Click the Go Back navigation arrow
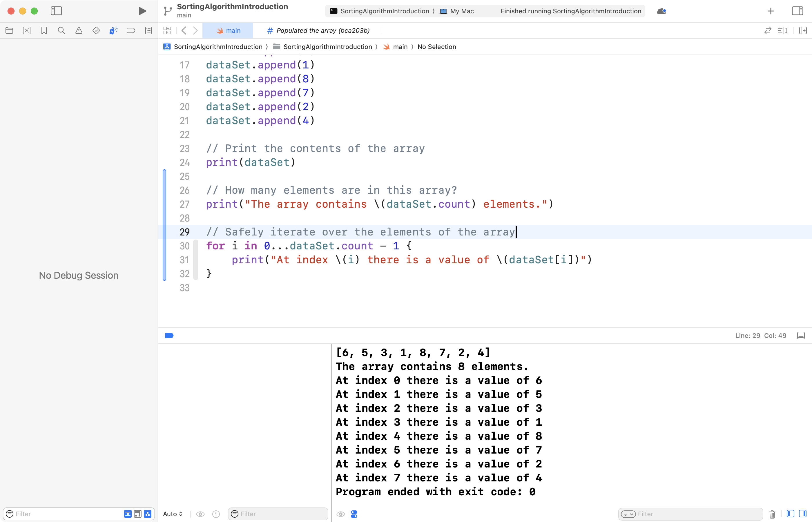Image resolution: width=812 pixels, height=522 pixels. tap(184, 30)
